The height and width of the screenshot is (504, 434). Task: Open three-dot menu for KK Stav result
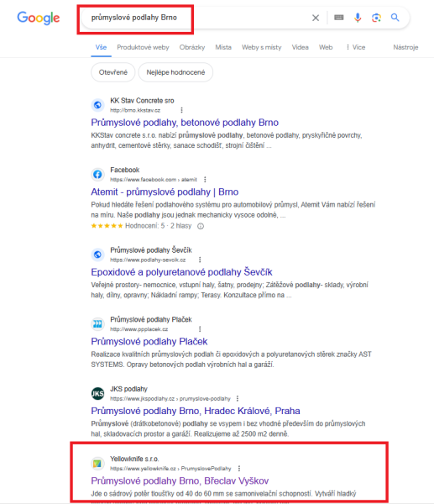[182, 110]
